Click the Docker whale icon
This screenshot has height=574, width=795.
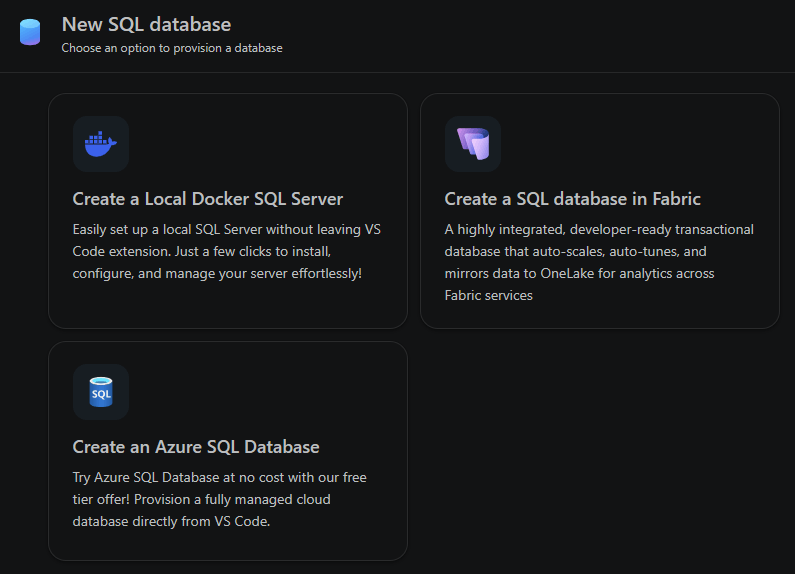101,144
